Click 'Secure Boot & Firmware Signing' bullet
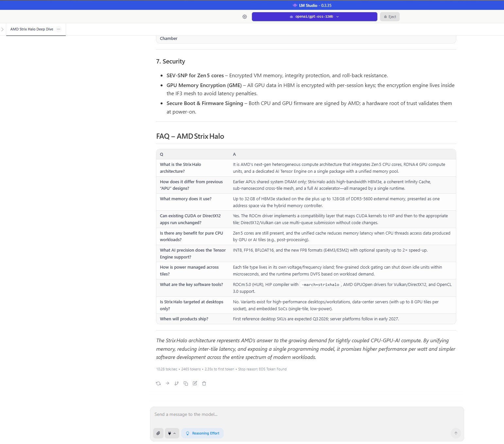 pos(205,103)
